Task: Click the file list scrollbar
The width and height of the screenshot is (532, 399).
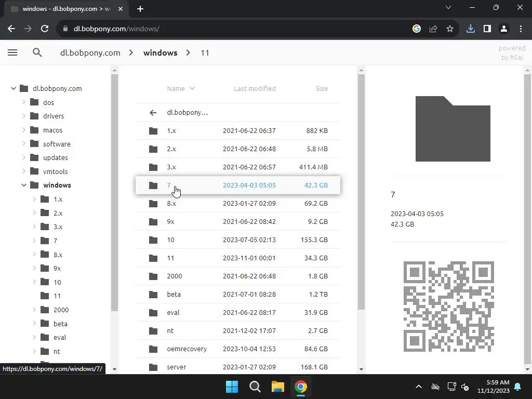Action: 361,192
